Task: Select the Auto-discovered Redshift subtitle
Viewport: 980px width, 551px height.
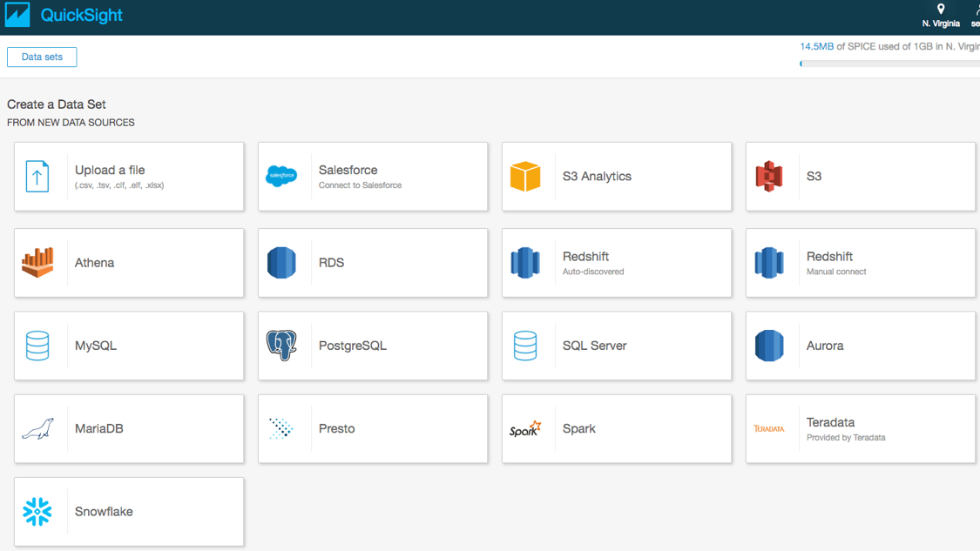Action: coord(593,272)
